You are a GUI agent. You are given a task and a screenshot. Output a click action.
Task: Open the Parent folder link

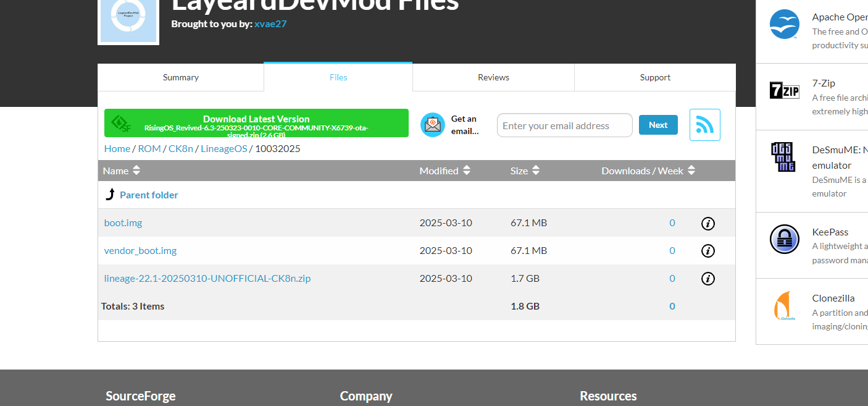(149, 195)
